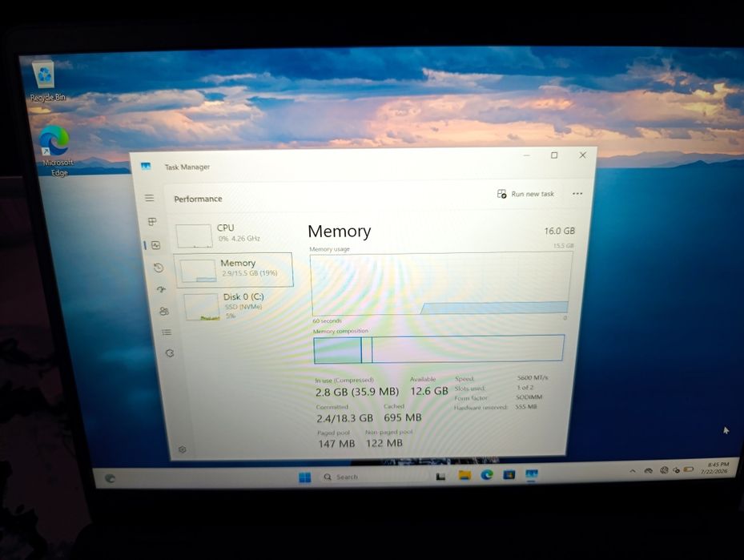
Task: Launch Microsoft Edge from the taskbar
Action: click(x=487, y=474)
